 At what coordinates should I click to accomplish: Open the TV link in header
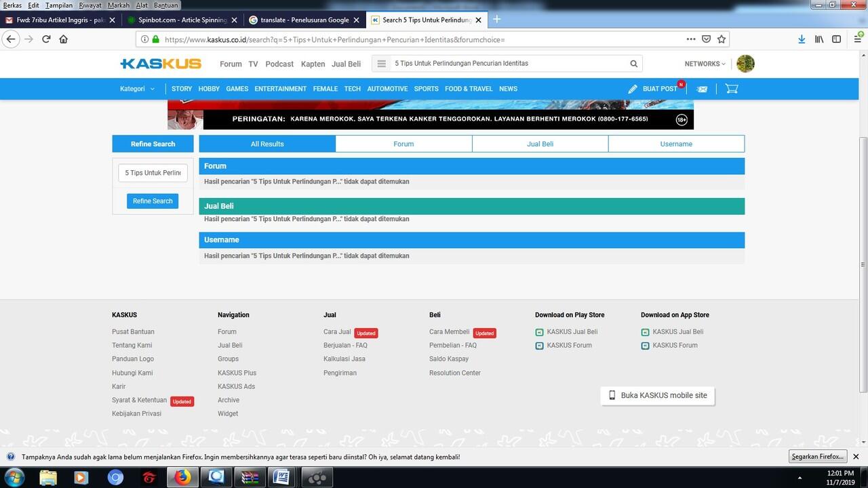tap(253, 64)
